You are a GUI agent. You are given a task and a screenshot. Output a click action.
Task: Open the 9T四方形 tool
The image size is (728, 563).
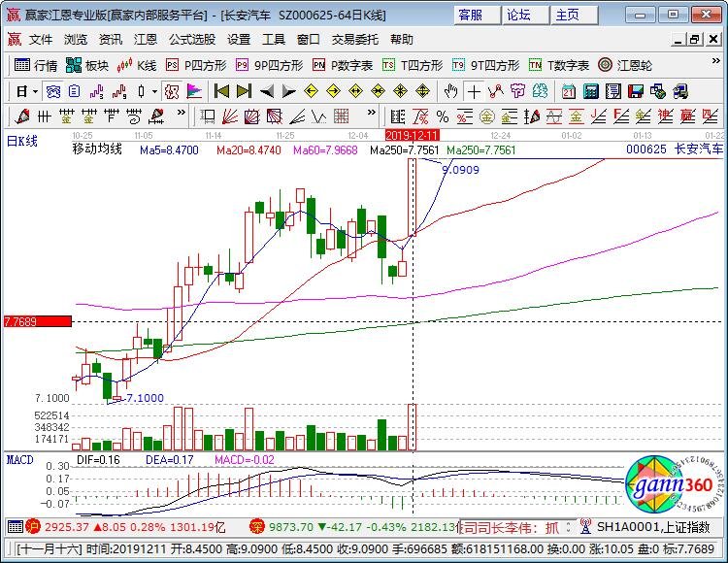pyautogui.click(x=486, y=65)
